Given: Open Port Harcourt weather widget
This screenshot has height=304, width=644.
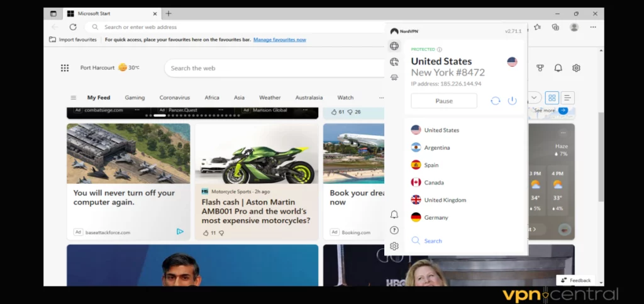Looking at the screenshot, I should pyautogui.click(x=109, y=68).
